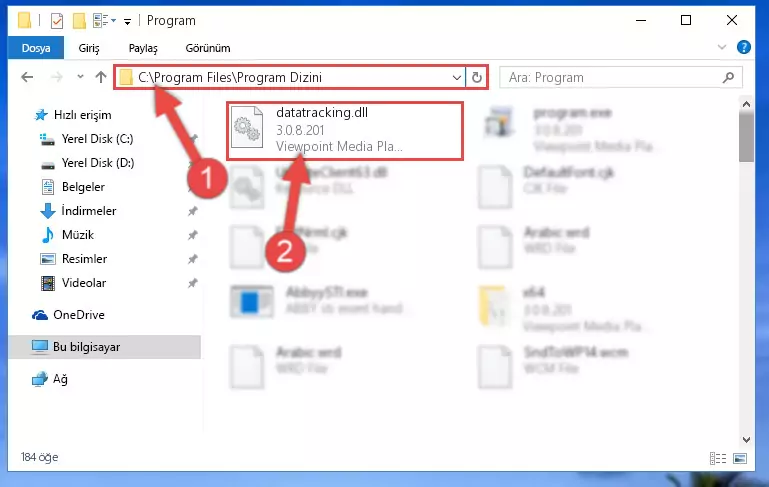Go up one folder level
The image size is (769, 487).
pos(101,77)
